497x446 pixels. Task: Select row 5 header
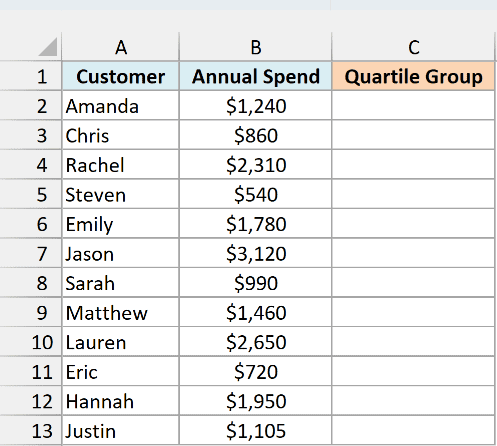(x=31, y=194)
